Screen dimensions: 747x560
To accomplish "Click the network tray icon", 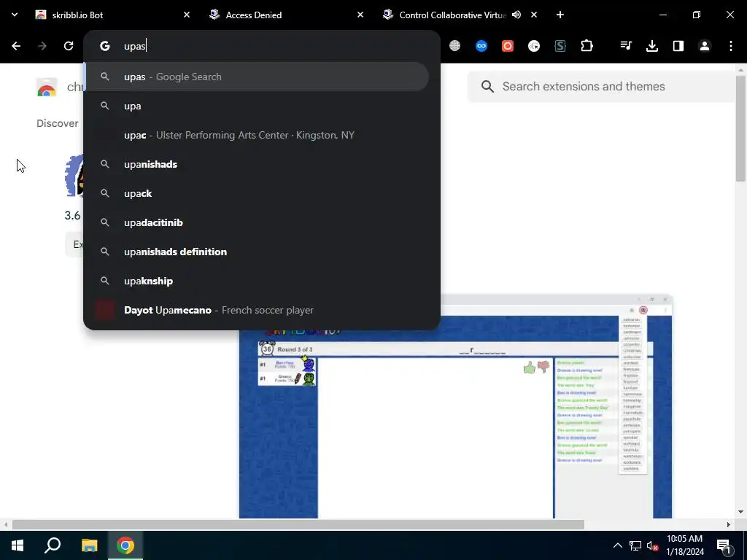I will click(x=635, y=545).
